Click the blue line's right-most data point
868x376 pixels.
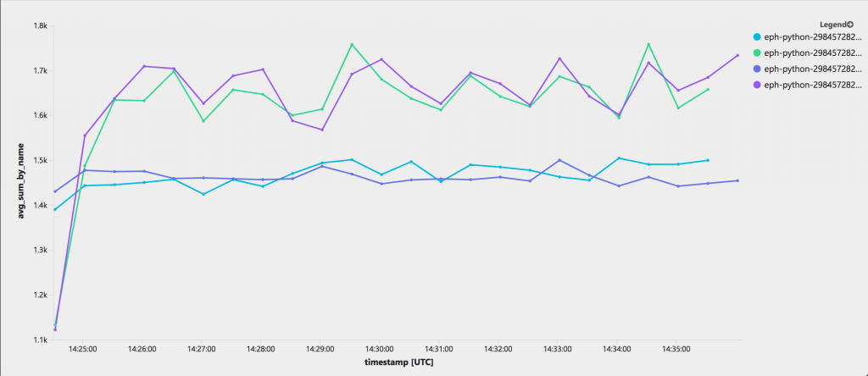tap(737, 180)
